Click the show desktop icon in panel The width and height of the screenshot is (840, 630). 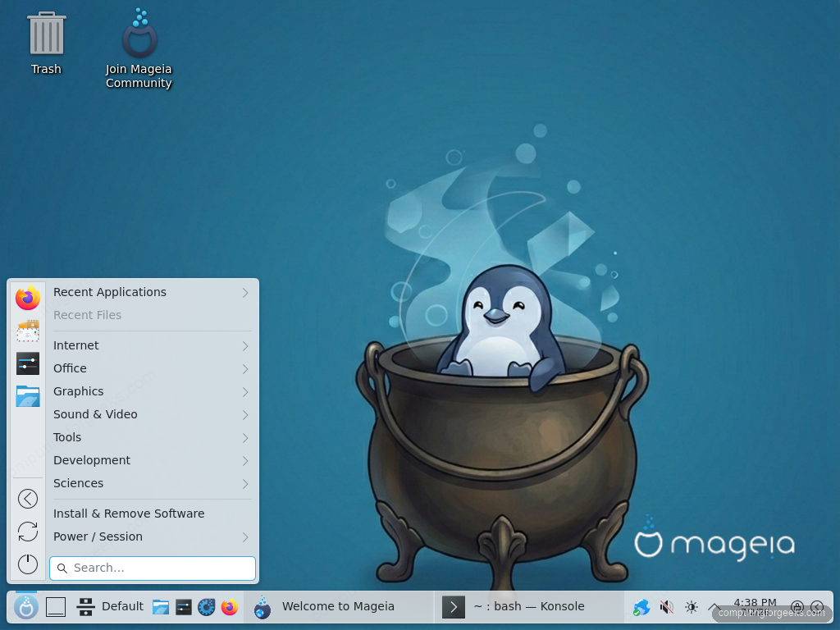pos(56,607)
